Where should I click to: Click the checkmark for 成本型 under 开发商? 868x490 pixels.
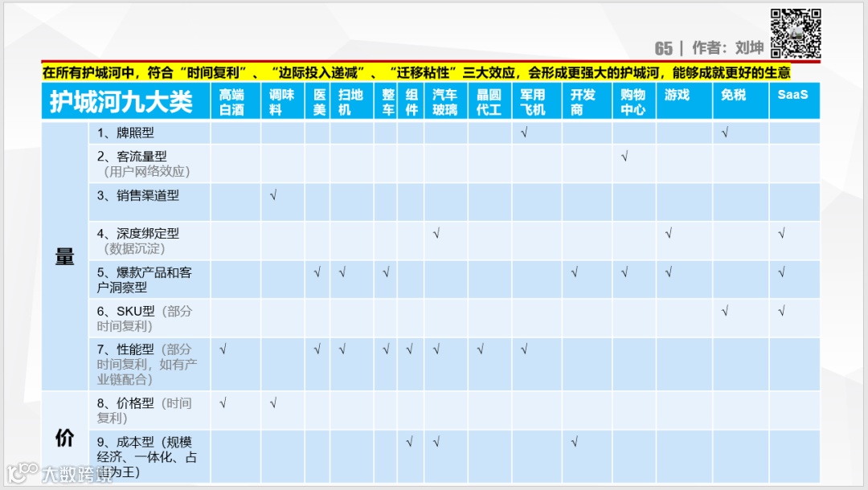click(x=575, y=442)
